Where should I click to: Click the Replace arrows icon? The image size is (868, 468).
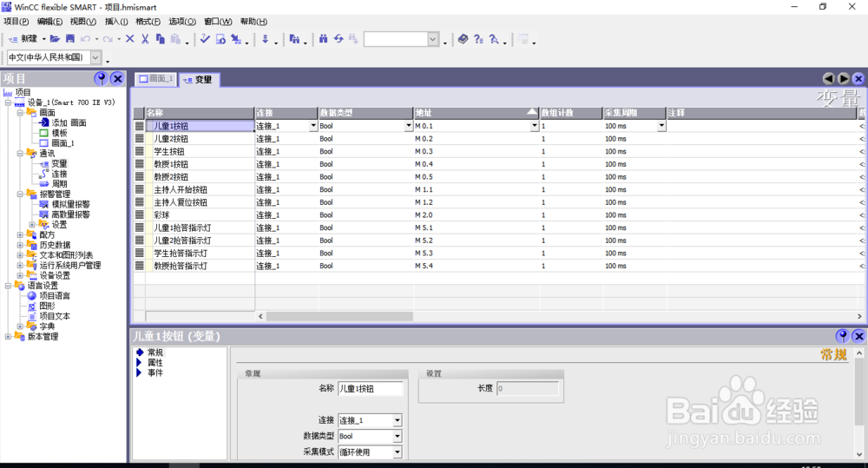point(339,39)
